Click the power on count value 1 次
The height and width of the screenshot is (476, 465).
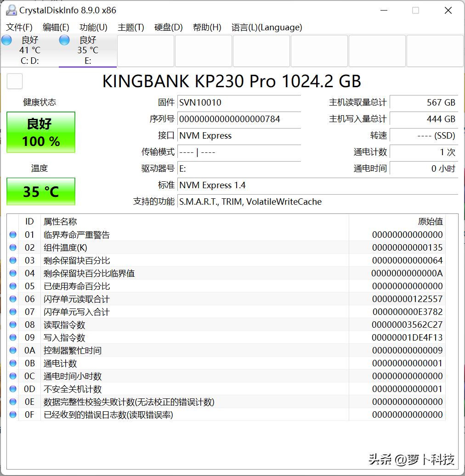(x=424, y=152)
